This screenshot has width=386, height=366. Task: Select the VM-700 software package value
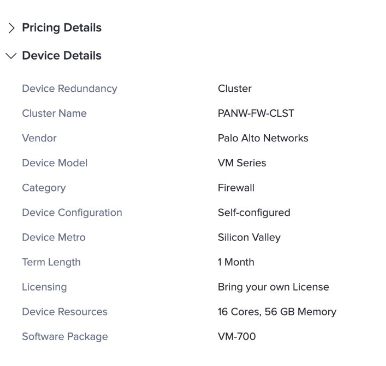pos(237,336)
